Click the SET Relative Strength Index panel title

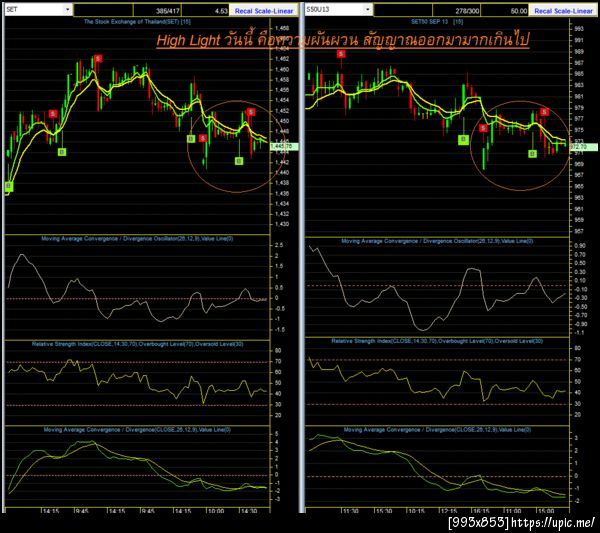[x=137, y=344]
